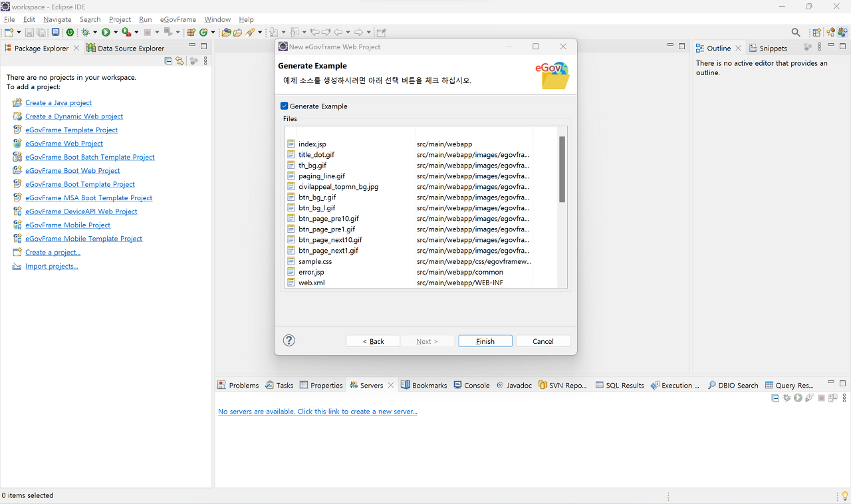Open the Back navigation history dropdown arrow

coord(348,32)
